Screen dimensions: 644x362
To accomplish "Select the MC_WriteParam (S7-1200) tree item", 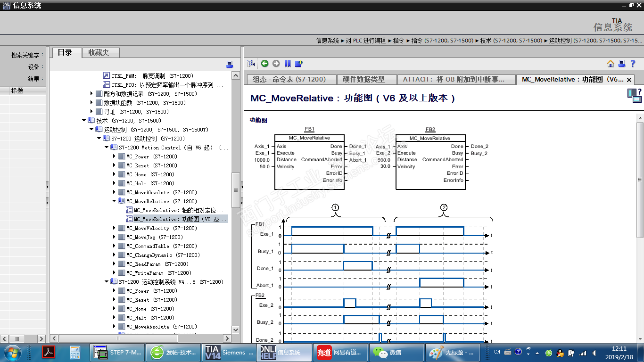I will click(159, 273).
